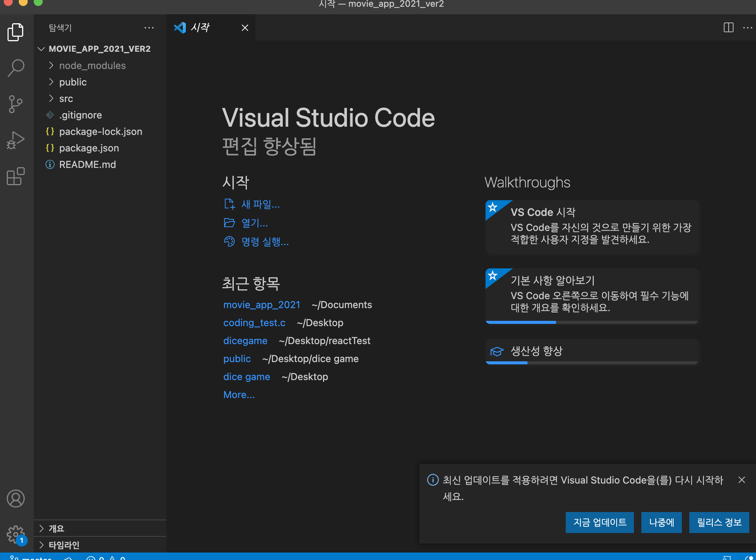
Task: Open editor more actions ellipsis
Action: (x=747, y=27)
